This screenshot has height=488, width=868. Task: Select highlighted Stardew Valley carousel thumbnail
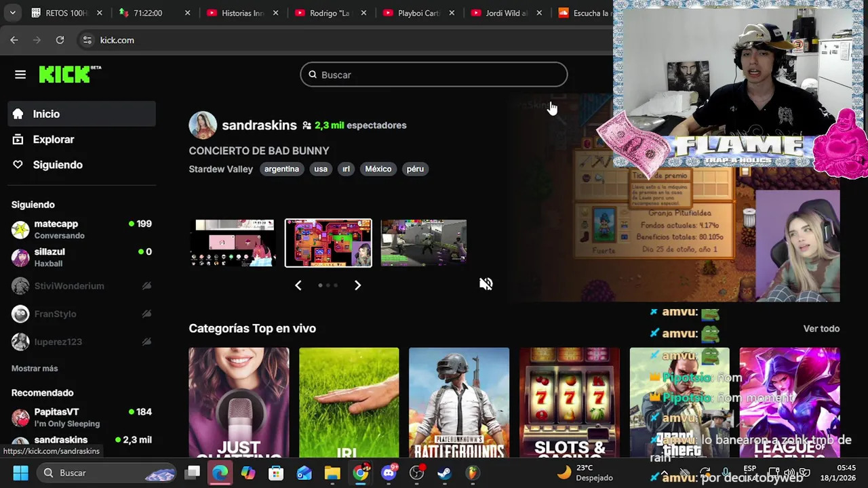328,243
